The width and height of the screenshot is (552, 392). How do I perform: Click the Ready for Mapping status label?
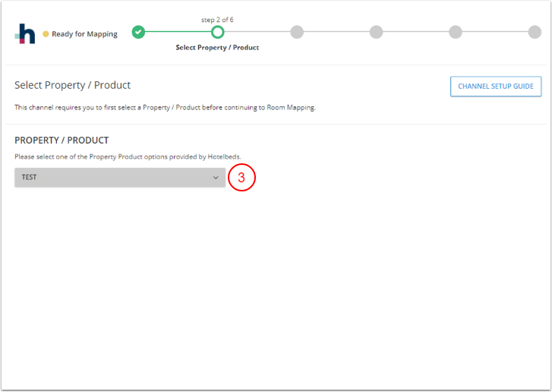[84, 34]
